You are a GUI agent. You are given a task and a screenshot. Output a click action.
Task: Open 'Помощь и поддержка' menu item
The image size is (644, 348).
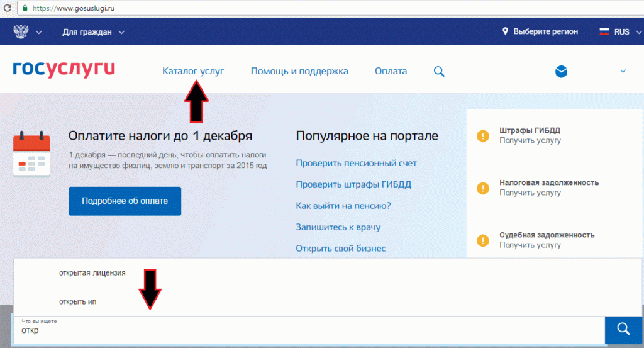299,71
